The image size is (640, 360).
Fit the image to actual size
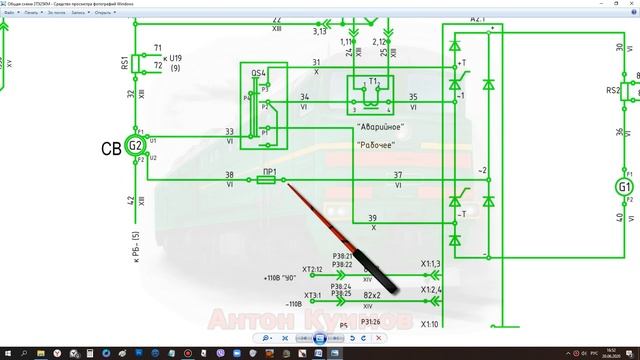(x=285, y=338)
